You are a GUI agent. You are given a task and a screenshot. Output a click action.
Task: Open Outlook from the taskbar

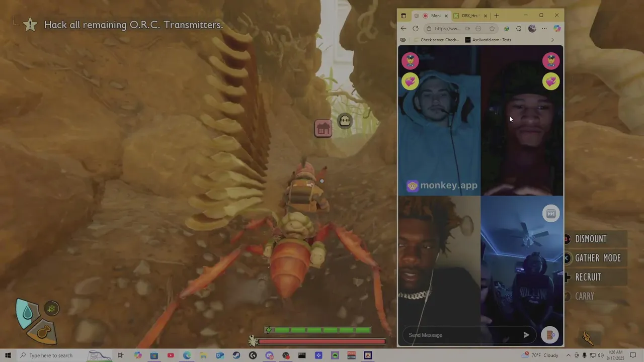(220, 355)
